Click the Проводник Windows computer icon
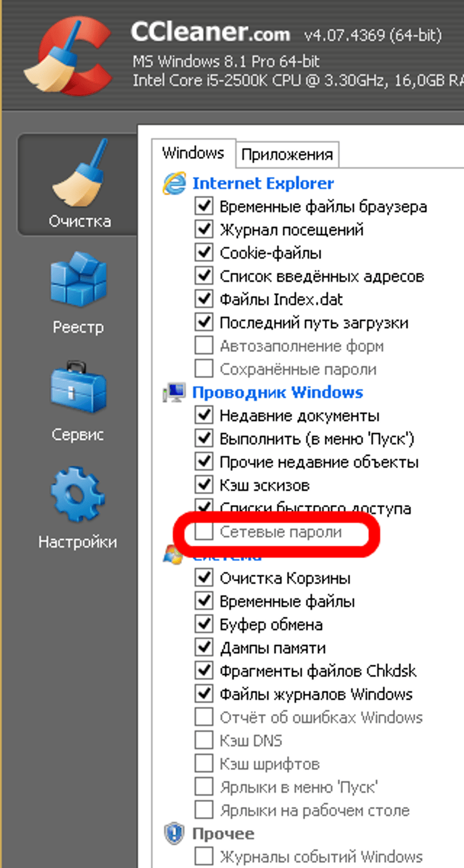The image size is (464, 868). pyautogui.click(x=175, y=393)
